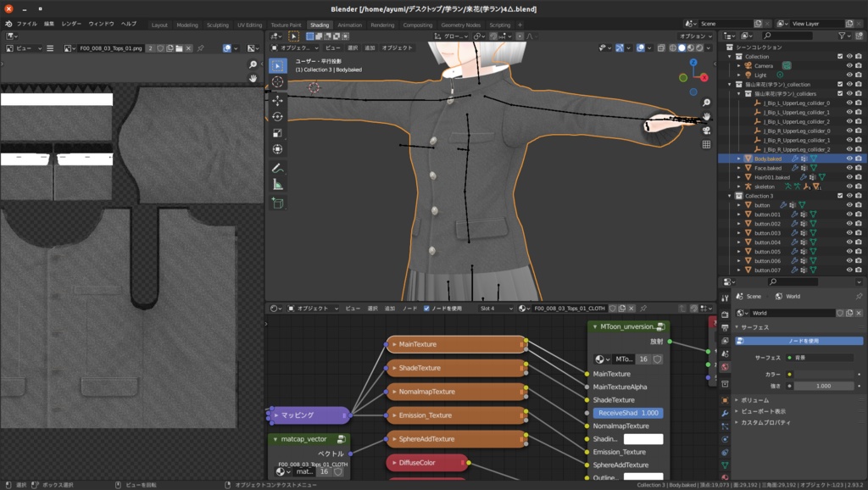This screenshot has height=490, width=868.
Task: Open the Render menu in top bar
Action: pyautogui.click(x=71, y=24)
